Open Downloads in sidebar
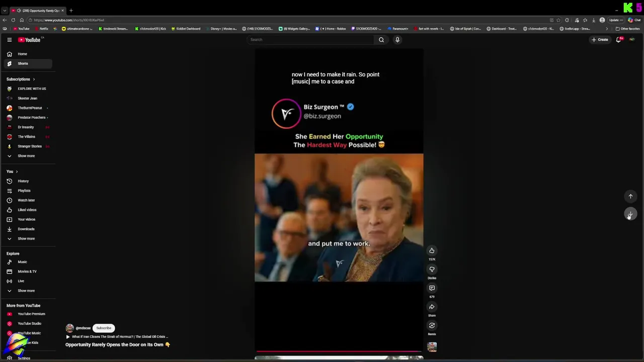This screenshot has height=362, width=644. tap(28, 229)
